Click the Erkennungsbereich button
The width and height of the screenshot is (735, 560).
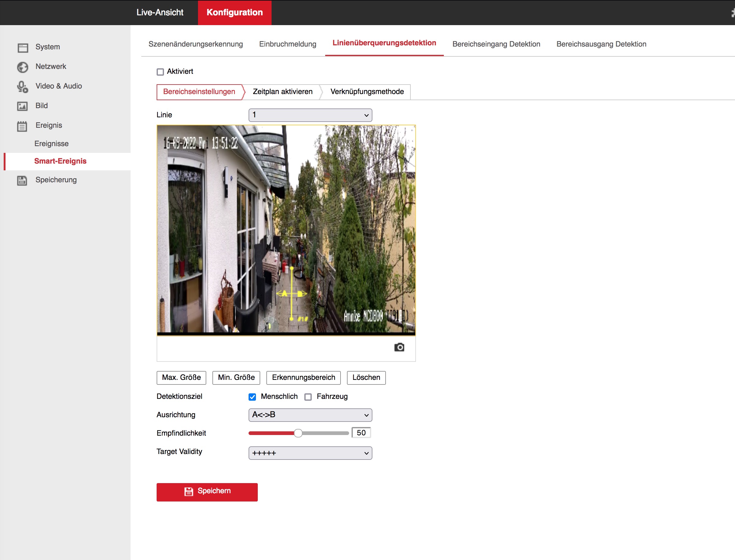tap(303, 377)
